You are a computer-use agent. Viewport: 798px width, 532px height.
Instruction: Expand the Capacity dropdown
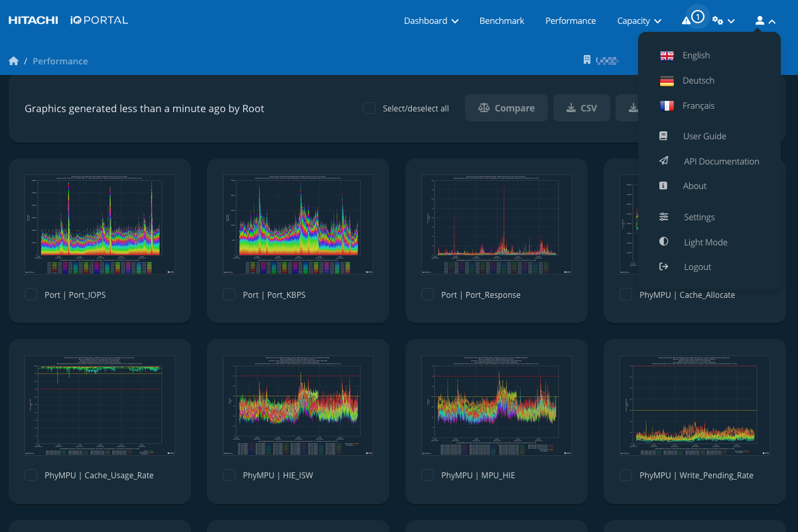click(x=638, y=21)
